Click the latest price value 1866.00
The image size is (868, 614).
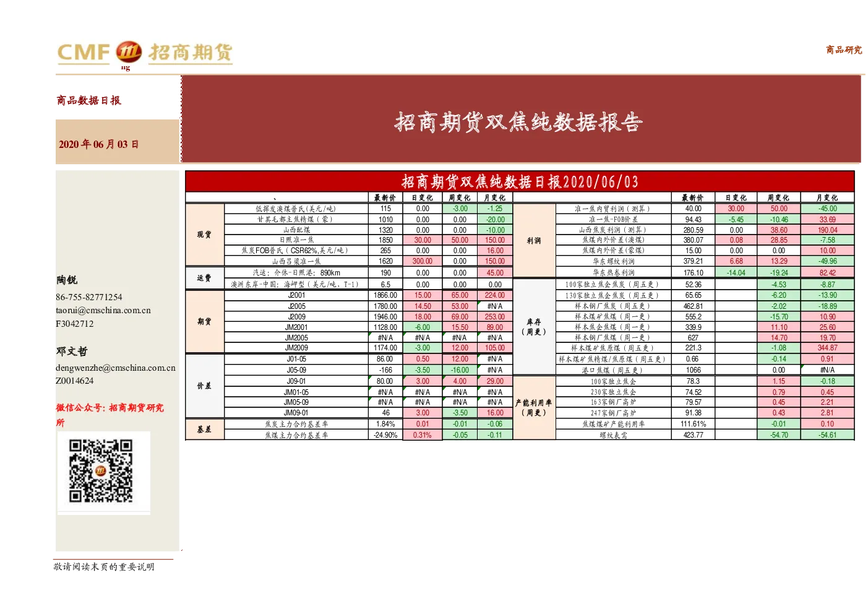tap(385, 295)
